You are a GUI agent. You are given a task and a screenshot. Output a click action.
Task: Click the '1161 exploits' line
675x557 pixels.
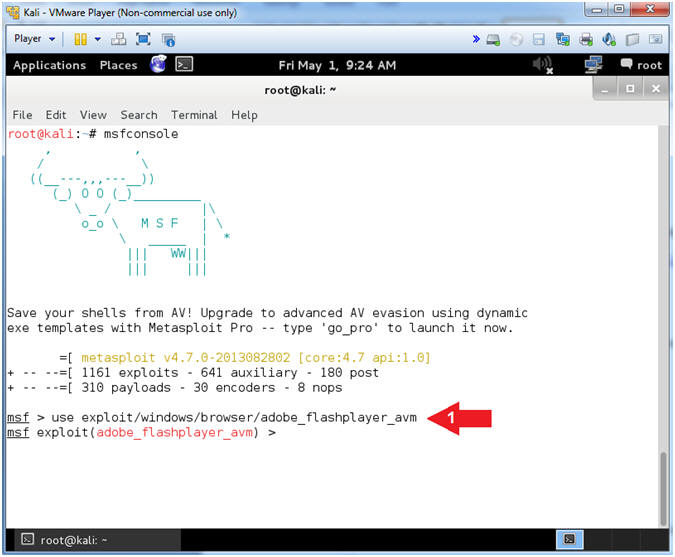193,373
